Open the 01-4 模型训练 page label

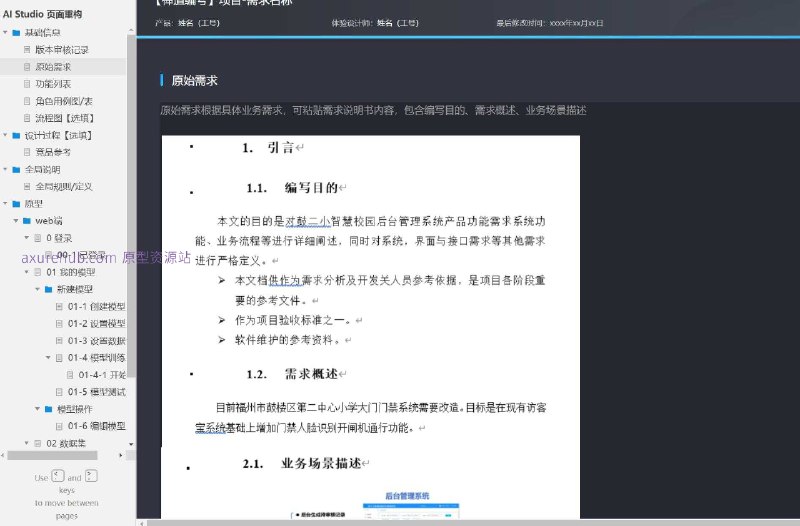(x=96, y=358)
